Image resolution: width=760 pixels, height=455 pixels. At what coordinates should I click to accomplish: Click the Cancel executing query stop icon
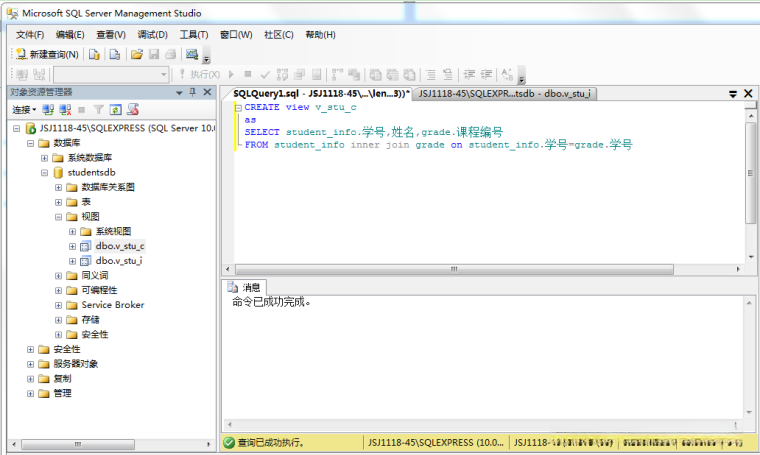pyautogui.click(x=248, y=74)
